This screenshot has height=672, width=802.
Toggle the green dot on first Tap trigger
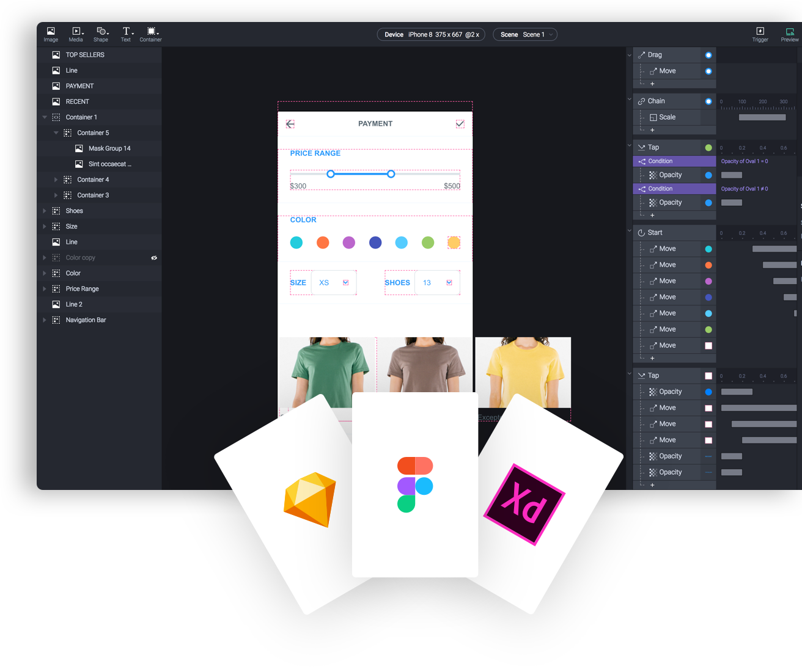708,148
